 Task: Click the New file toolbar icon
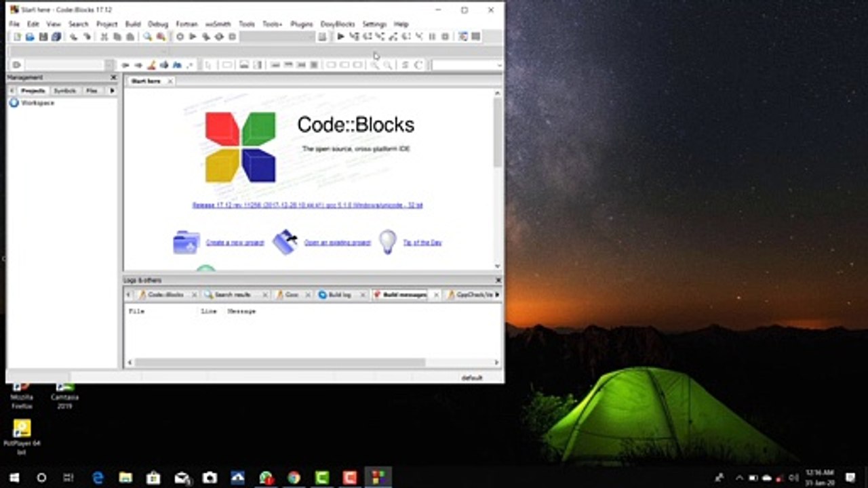(17, 37)
